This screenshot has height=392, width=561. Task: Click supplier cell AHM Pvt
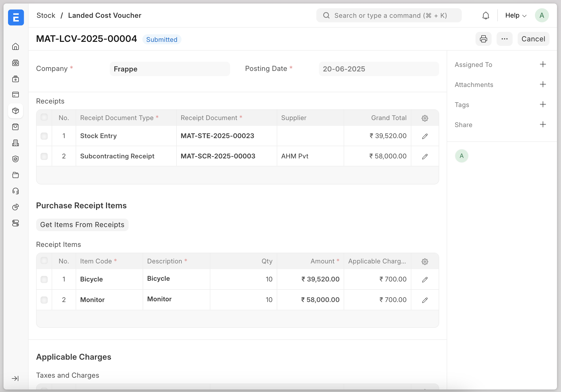[310, 156]
